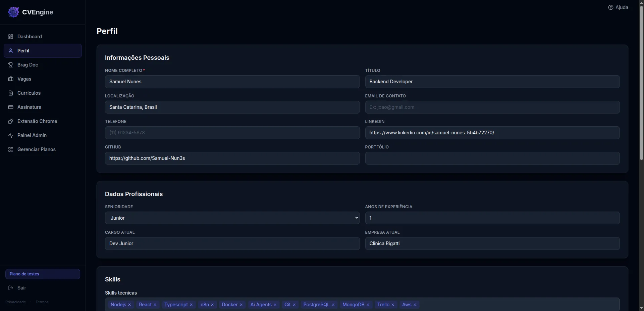The width and height of the screenshot is (644, 311).
Task: Remove the PostgreSQL skill tag
Action: tap(333, 305)
